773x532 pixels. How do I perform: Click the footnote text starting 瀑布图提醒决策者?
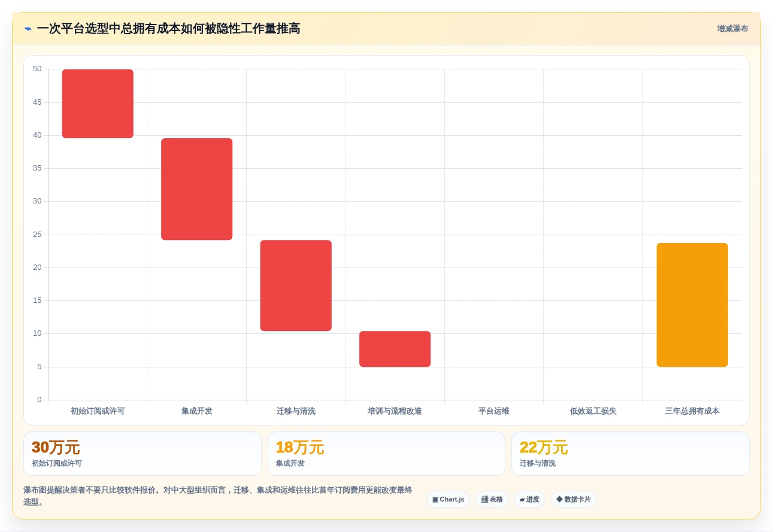point(218,495)
